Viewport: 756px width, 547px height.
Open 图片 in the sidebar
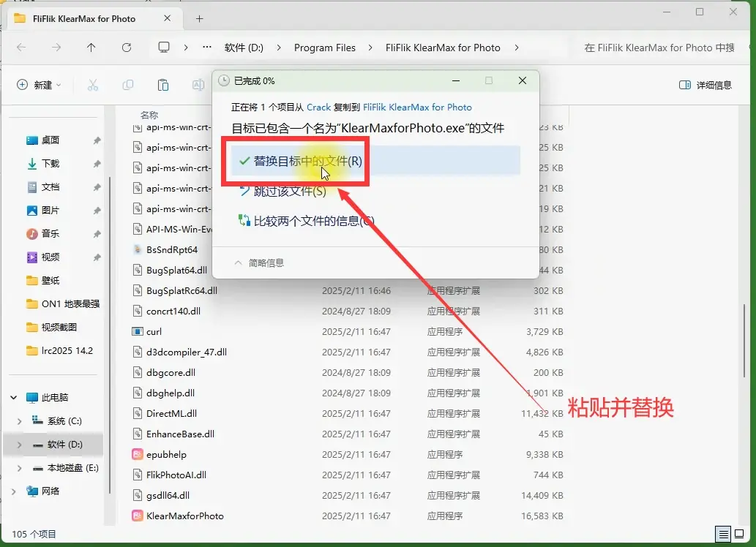click(50, 210)
